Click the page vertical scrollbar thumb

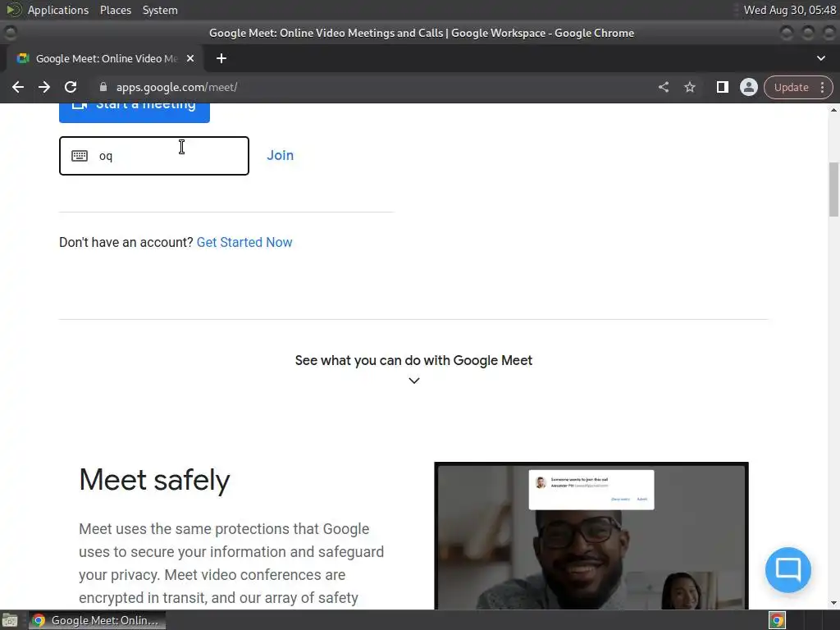point(833,189)
